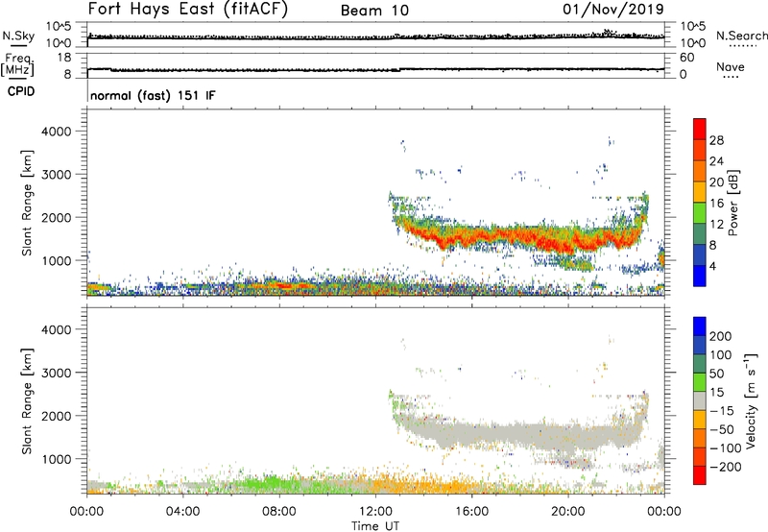Pick the power colorbar segment between 20 and 24

tap(700, 172)
